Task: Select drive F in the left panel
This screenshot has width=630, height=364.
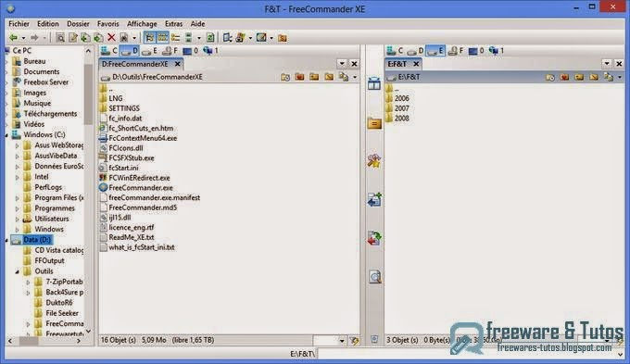Action: pos(170,51)
